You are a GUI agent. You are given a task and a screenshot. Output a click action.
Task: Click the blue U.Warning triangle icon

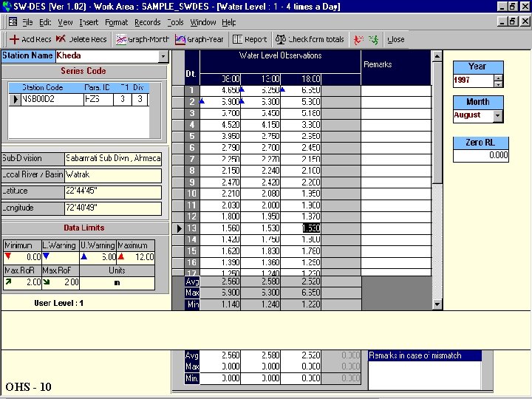coord(83,256)
